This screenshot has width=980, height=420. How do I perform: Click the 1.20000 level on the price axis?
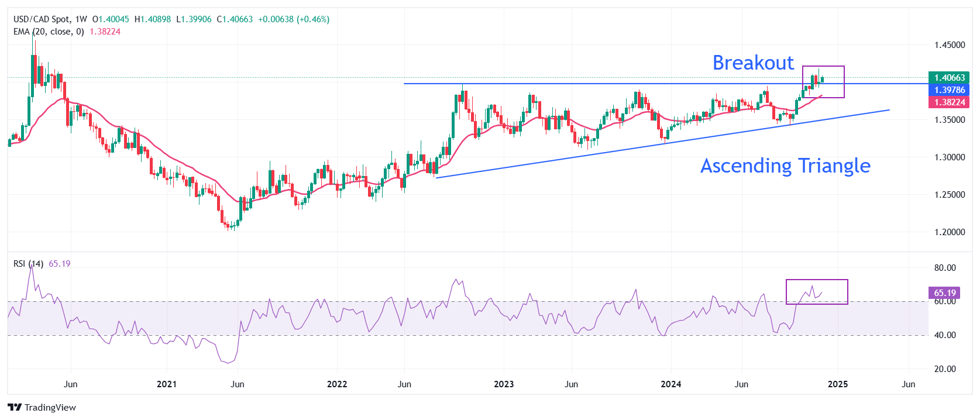pyautogui.click(x=949, y=232)
